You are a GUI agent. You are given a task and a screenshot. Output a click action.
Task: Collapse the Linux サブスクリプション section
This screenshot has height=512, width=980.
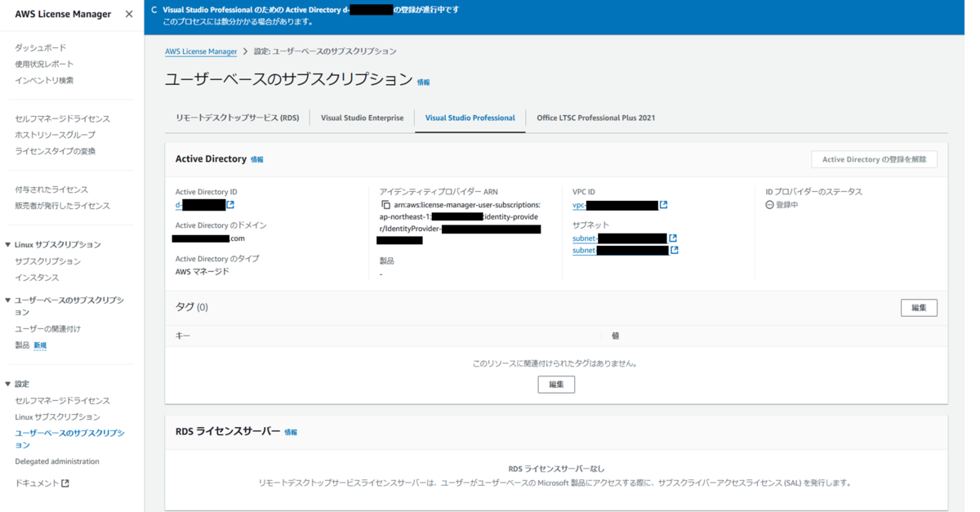tap(8, 245)
